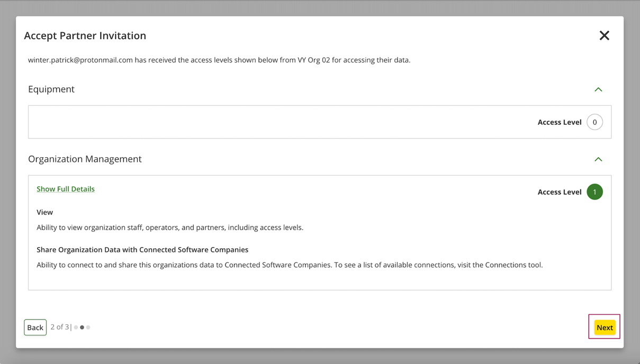Collapse the Equipment section chevron

(x=598, y=89)
